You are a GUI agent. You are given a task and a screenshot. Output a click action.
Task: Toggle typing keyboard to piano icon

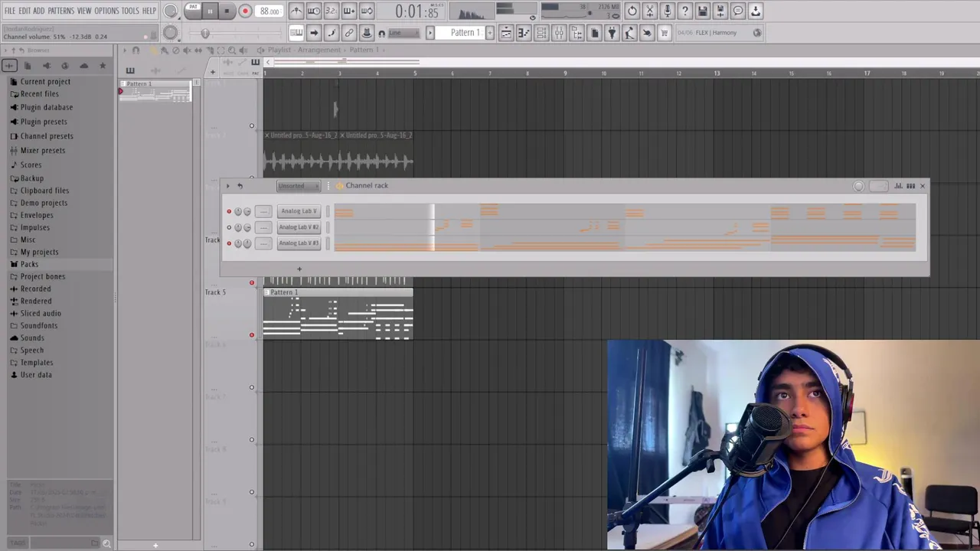pos(296,33)
